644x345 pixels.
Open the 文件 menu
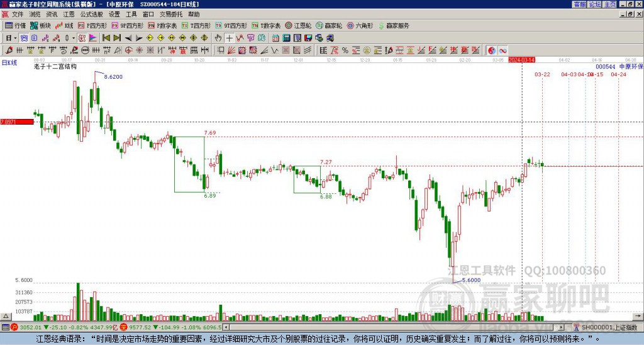[18, 14]
